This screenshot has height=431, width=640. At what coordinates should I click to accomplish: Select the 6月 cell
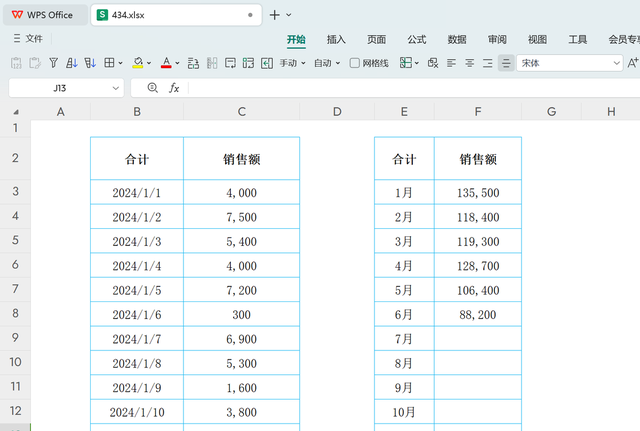coord(404,314)
